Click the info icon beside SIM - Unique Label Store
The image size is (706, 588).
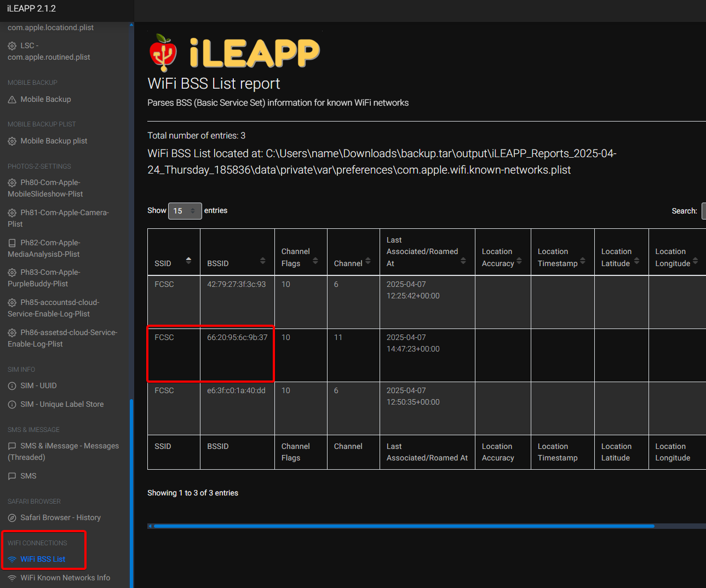tap(12, 405)
